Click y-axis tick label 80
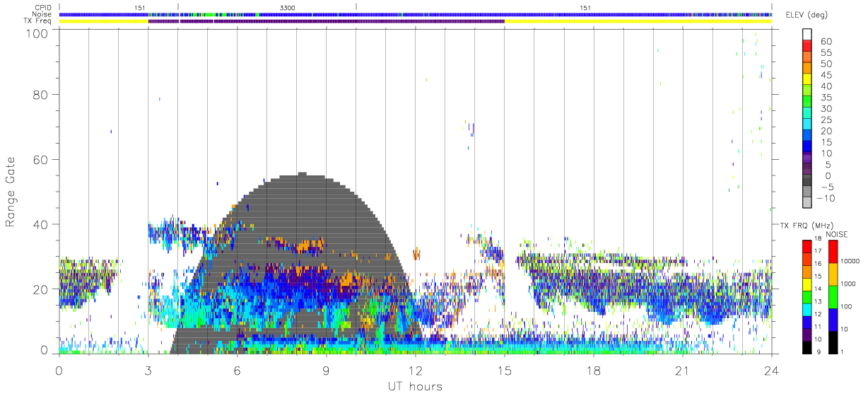This screenshot has width=868, height=401. tap(40, 94)
